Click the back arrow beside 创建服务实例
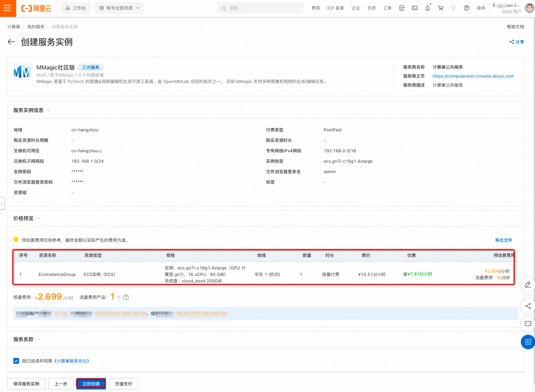The width and height of the screenshot is (535, 392). 11,42
